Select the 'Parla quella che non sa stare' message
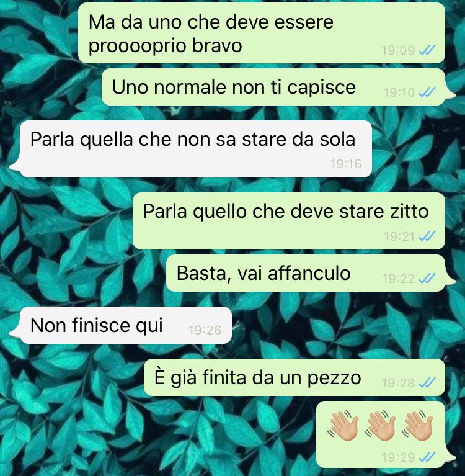Screen dimensions: 465x476 pyautogui.click(x=196, y=149)
